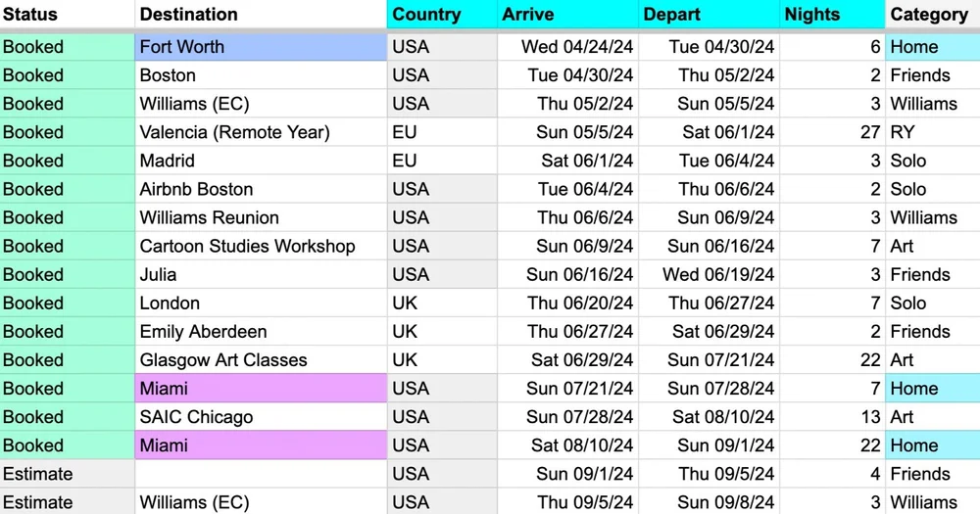Image resolution: width=980 pixels, height=514 pixels.
Task: Select the Glasgow Art Classes cell
Action: (261, 359)
